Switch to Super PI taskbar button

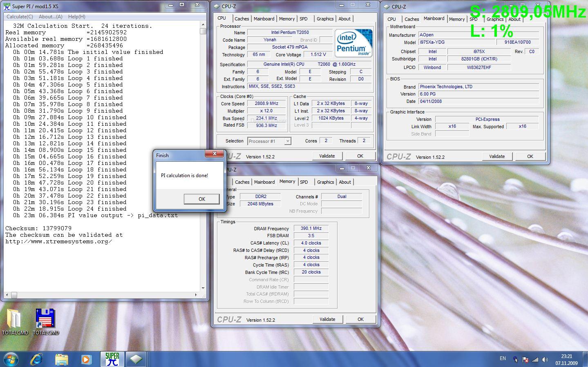pyautogui.click(x=112, y=359)
